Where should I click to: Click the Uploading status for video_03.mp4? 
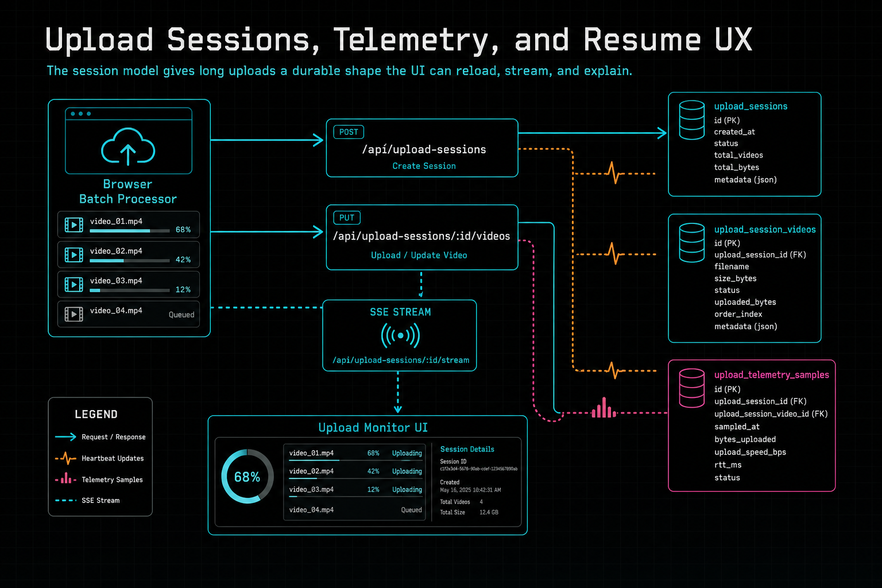click(407, 490)
